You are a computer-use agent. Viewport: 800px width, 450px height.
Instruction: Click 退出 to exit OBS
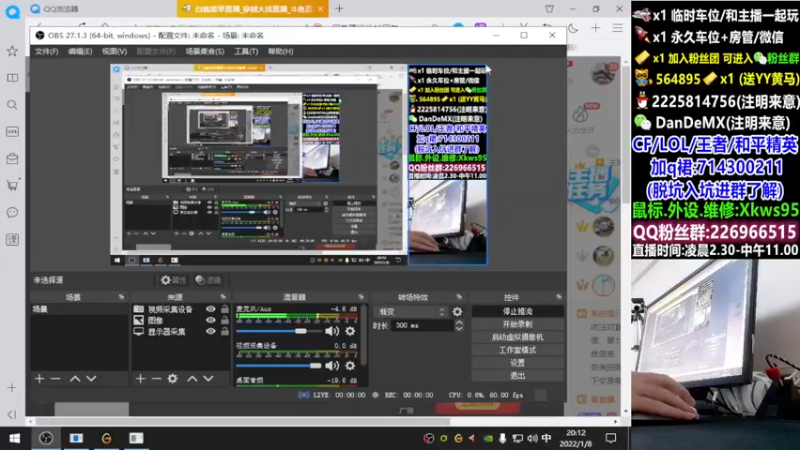[x=517, y=376]
